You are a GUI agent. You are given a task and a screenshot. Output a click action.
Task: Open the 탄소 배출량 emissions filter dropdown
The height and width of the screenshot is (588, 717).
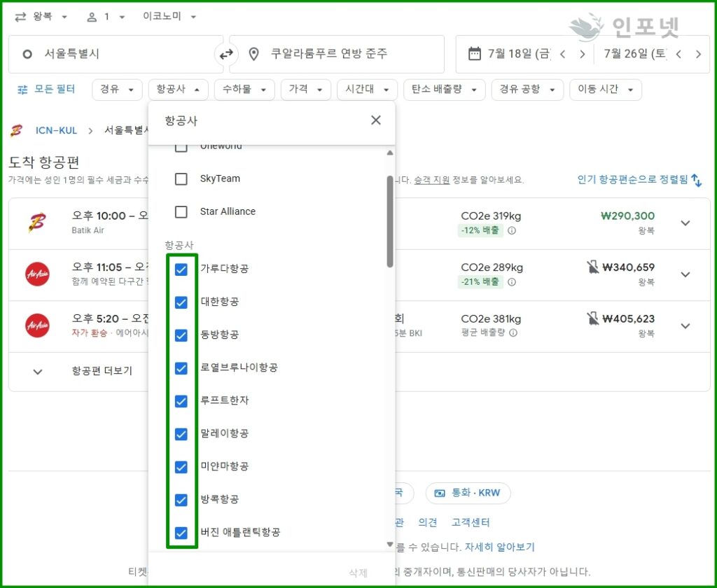pyautogui.click(x=444, y=89)
